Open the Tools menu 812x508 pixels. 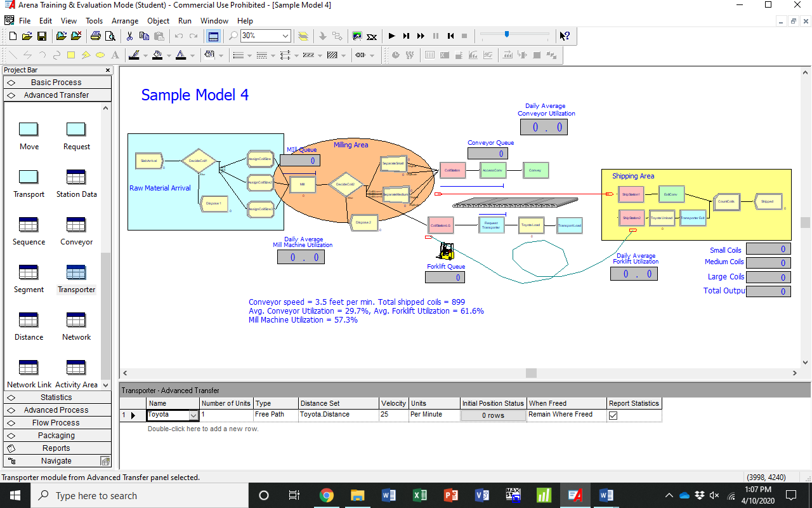(94, 21)
